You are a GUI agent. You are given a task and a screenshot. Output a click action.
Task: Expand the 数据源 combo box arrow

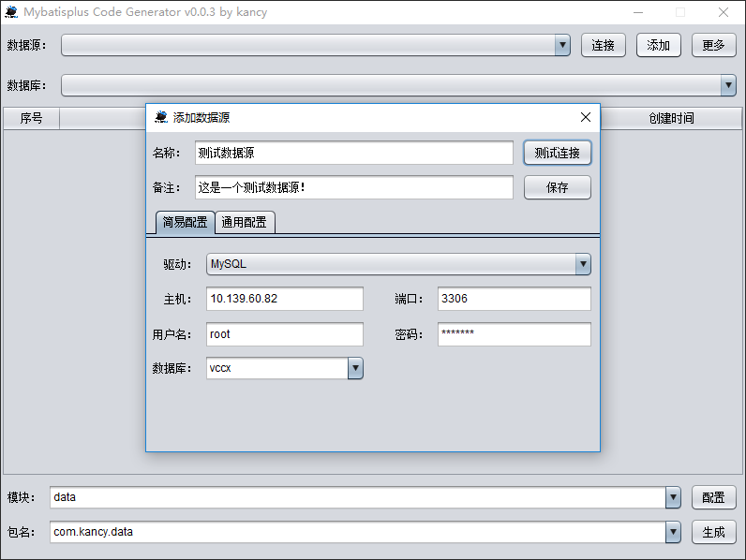coord(562,45)
